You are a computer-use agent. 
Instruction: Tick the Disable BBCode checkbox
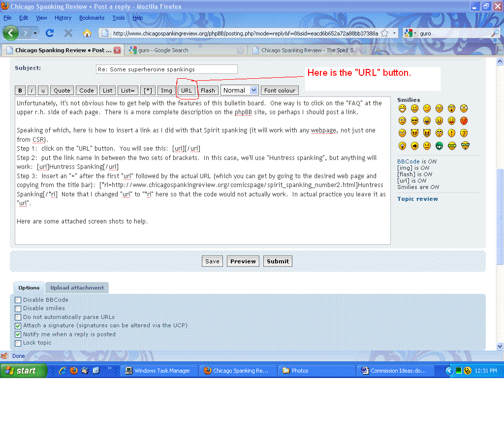click(18, 300)
